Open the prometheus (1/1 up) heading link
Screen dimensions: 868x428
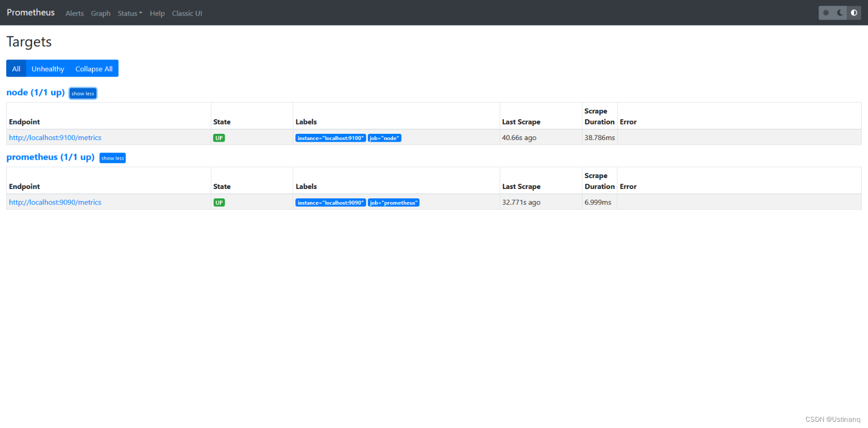(x=51, y=157)
